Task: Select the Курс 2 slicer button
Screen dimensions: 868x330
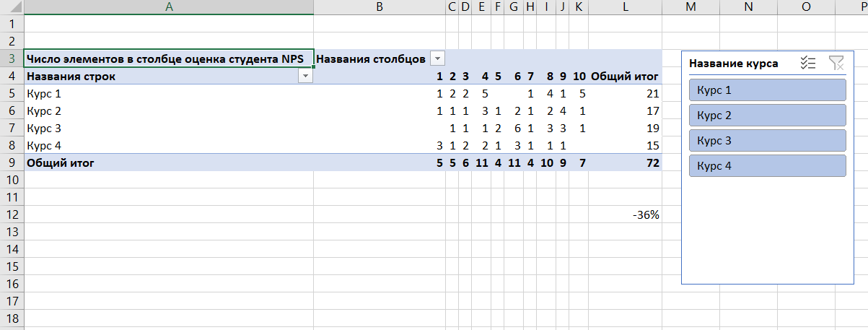Action: click(x=767, y=116)
